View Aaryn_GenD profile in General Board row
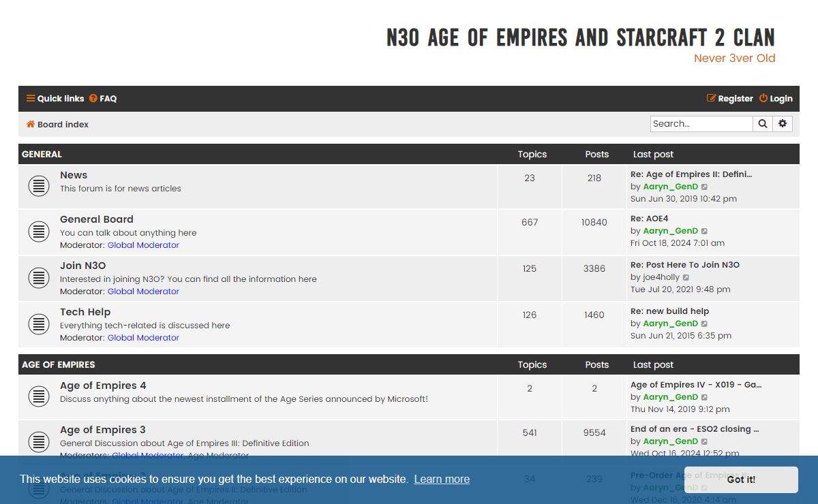This screenshot has width=818, height=504. click(x=671, y=231)
